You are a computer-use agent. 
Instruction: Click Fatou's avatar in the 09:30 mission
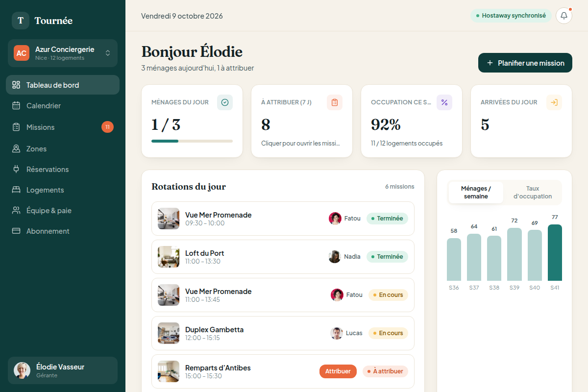pos(335,219)
